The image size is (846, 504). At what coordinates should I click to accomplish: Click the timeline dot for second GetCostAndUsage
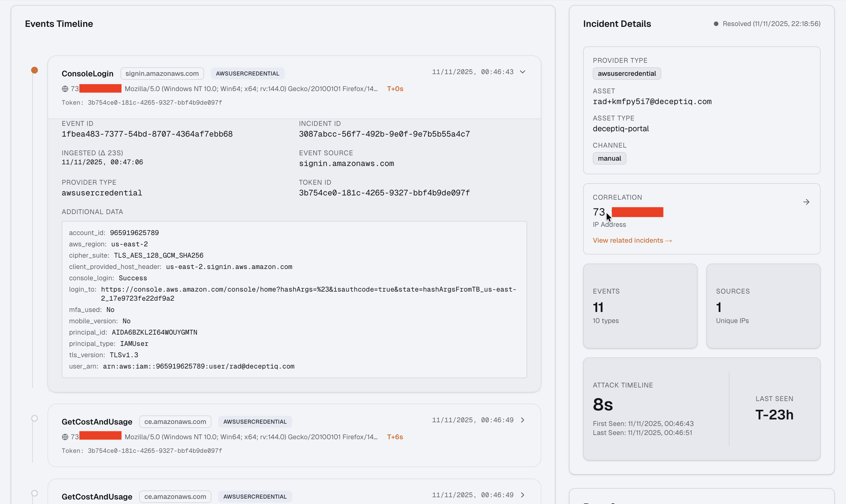coord(34,493)
